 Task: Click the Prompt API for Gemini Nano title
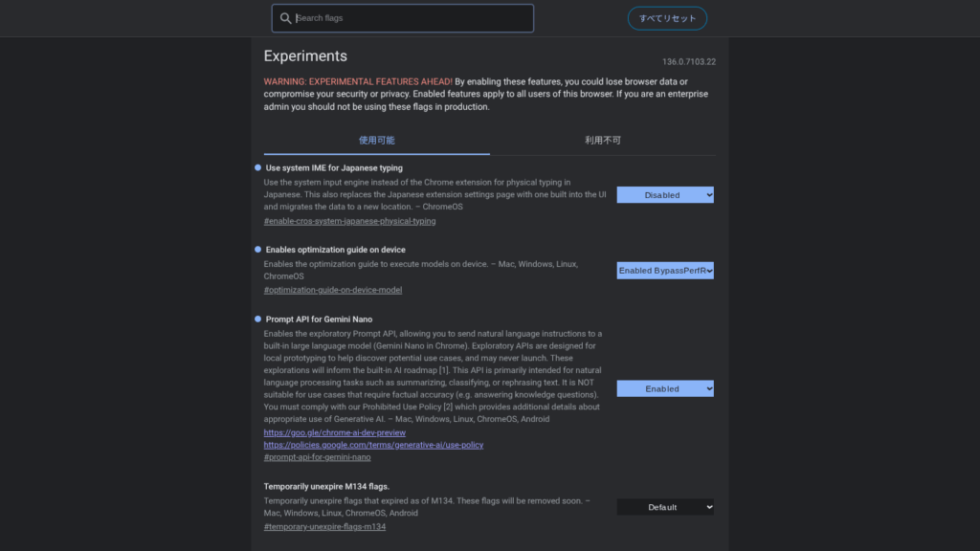(x=319, y=319)
